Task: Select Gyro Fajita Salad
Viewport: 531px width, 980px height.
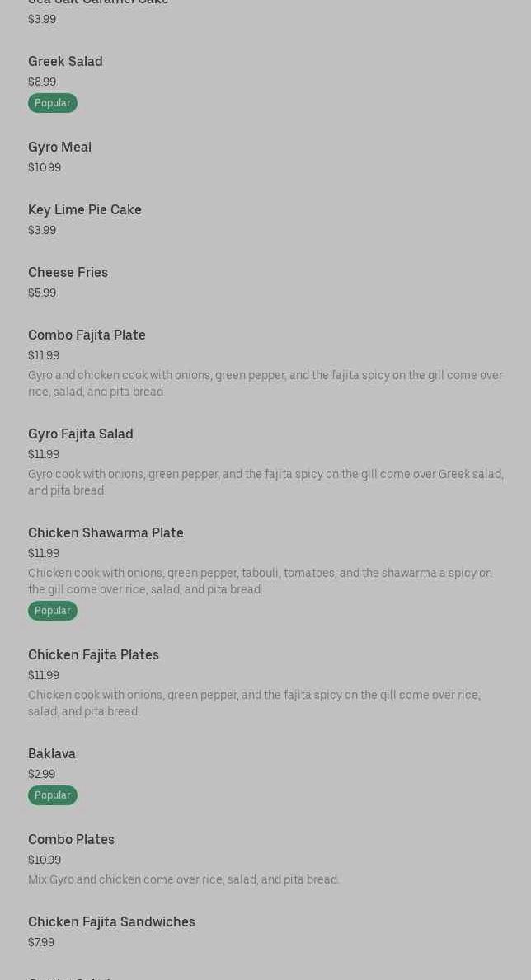Action: (81, 434)
